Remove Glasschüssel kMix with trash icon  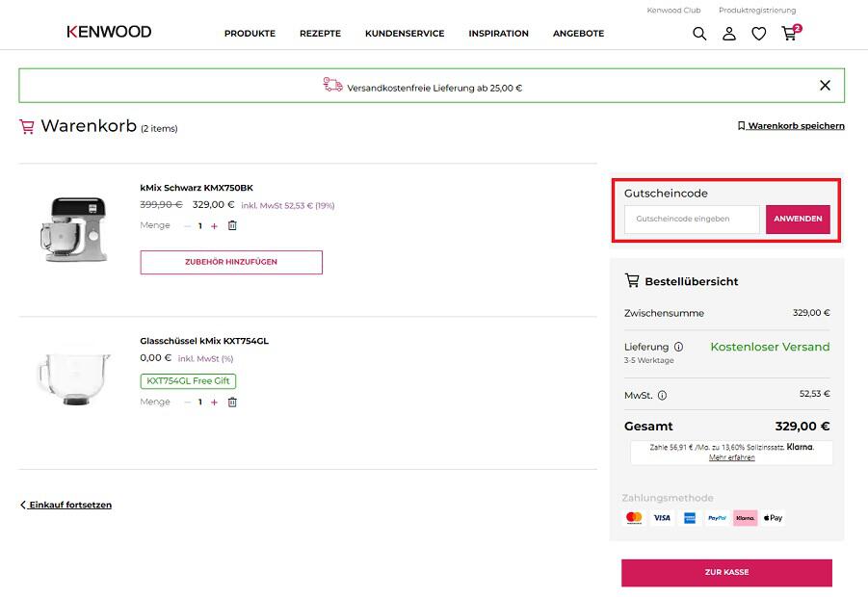point(232,402)
